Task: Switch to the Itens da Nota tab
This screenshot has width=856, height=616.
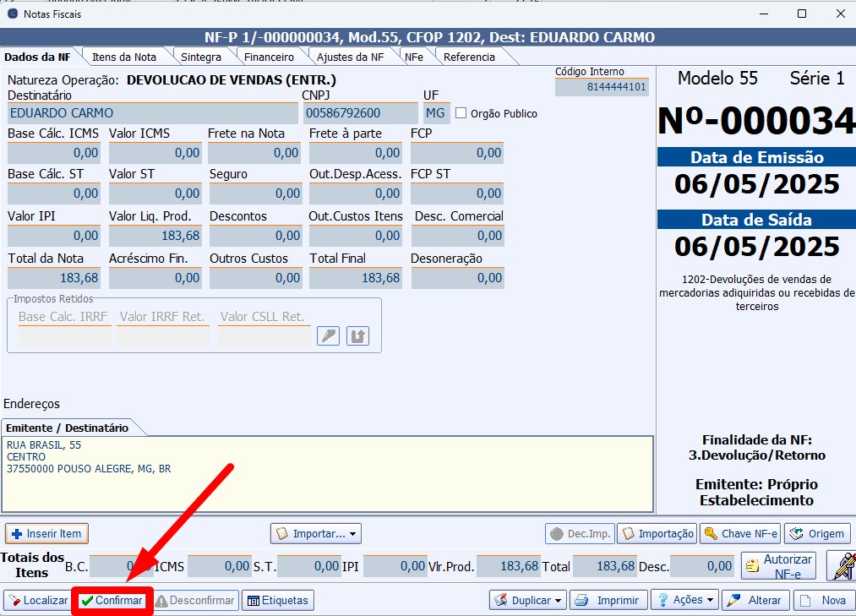Action: [124, 57]
